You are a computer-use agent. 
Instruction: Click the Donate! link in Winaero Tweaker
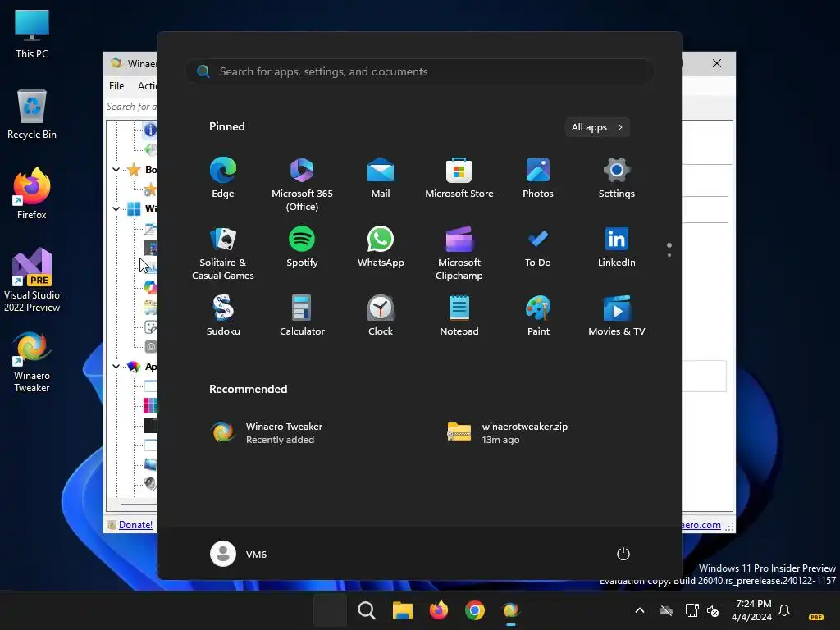pyautogui.click(x=135, y=525)
